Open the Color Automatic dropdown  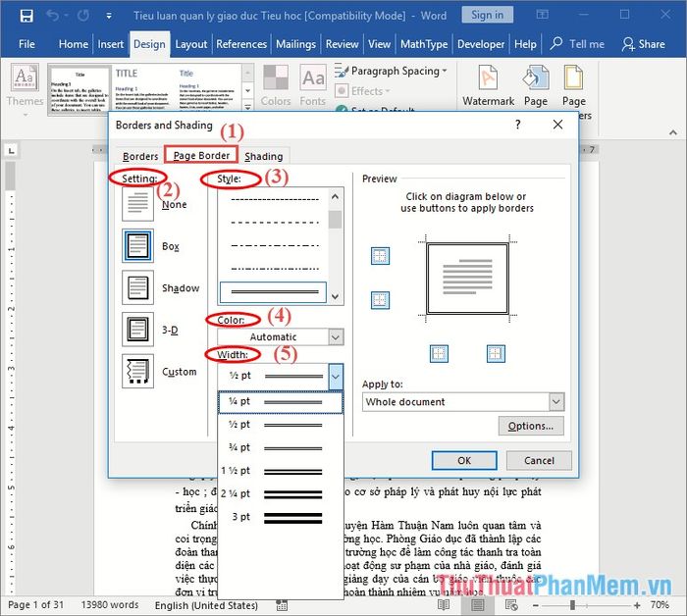tap(281, 337)
